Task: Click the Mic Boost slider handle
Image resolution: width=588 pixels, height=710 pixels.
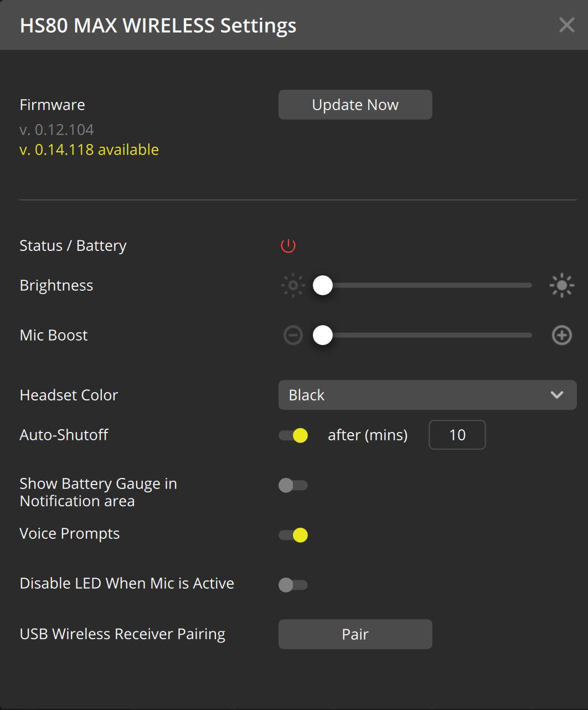Action: 323,335
